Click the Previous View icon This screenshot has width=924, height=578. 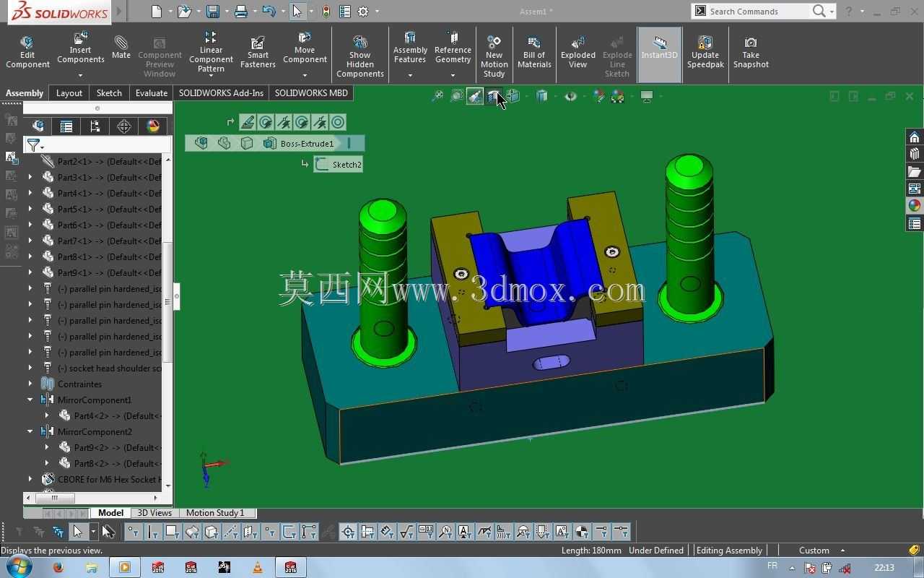tap(475, 96)
